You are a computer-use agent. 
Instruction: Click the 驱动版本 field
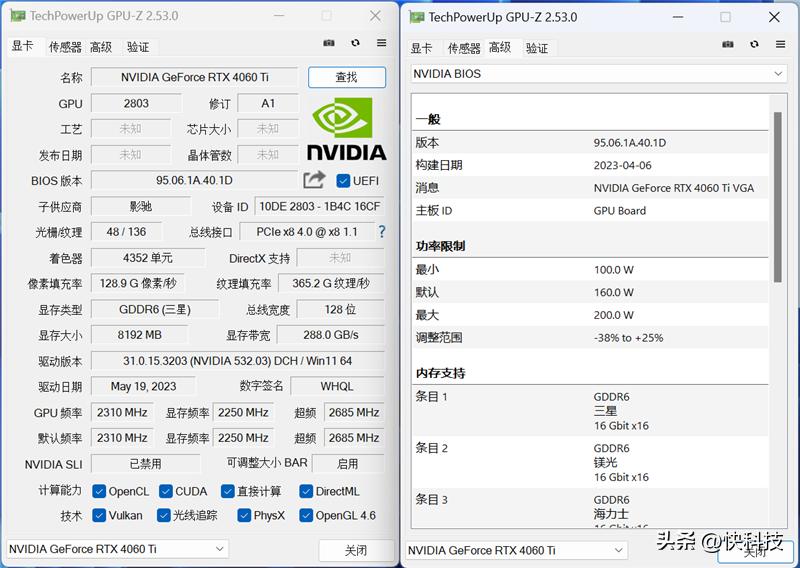click(x=238, y=361)
